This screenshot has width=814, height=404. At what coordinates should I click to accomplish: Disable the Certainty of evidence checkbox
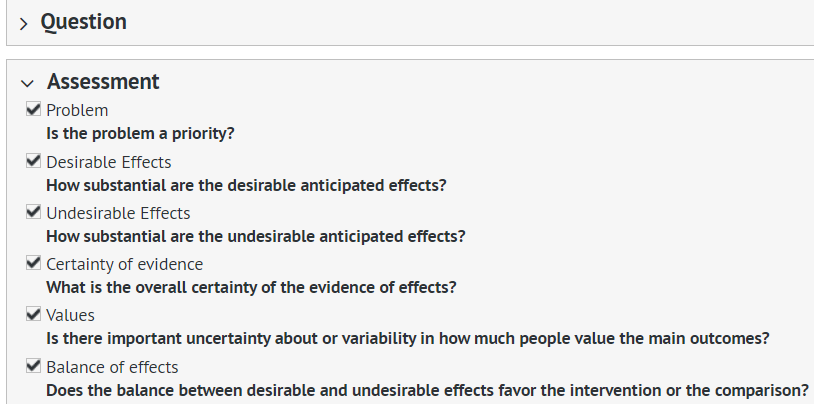tap(34, 264)
